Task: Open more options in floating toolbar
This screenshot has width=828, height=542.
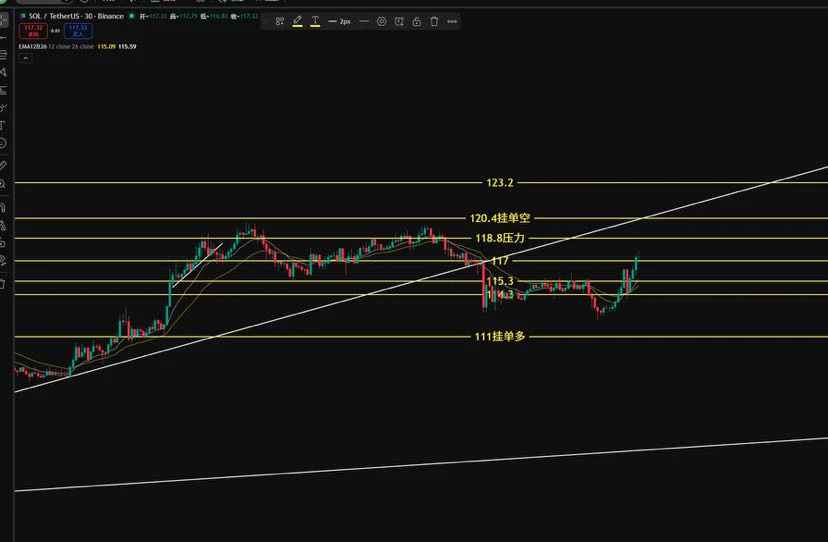Action: pos(452,22)
